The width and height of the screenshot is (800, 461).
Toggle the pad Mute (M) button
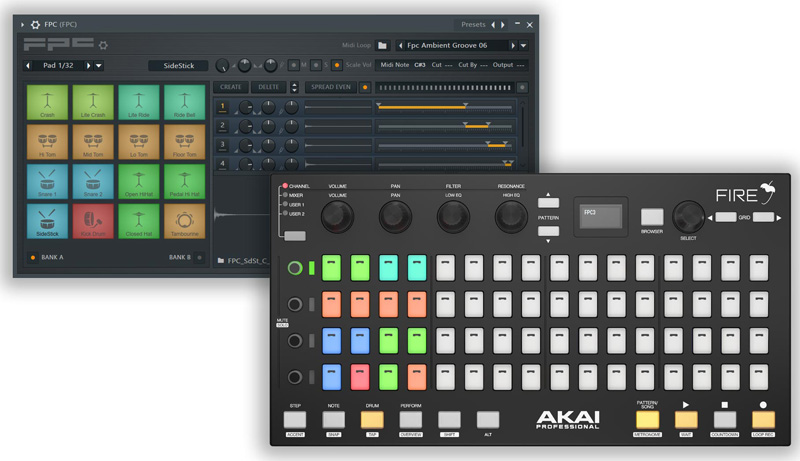tap(294, 65)
